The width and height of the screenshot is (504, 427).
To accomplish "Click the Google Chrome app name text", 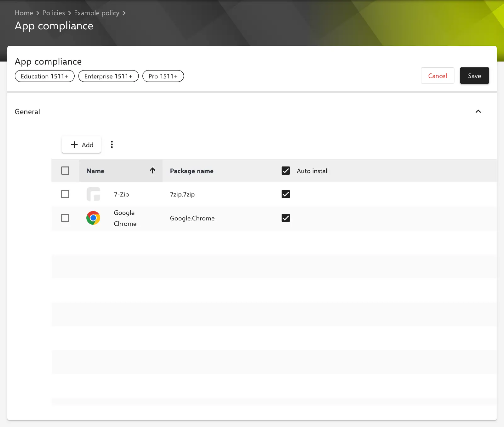I will [125, 218].
